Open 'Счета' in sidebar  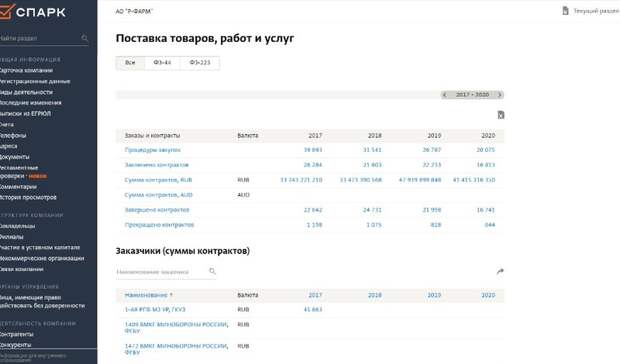pyautogui.click(x=7, y=124)
